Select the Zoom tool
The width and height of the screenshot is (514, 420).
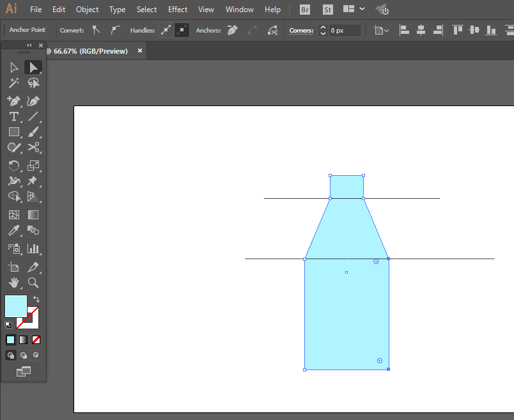(x=33, y=283)
